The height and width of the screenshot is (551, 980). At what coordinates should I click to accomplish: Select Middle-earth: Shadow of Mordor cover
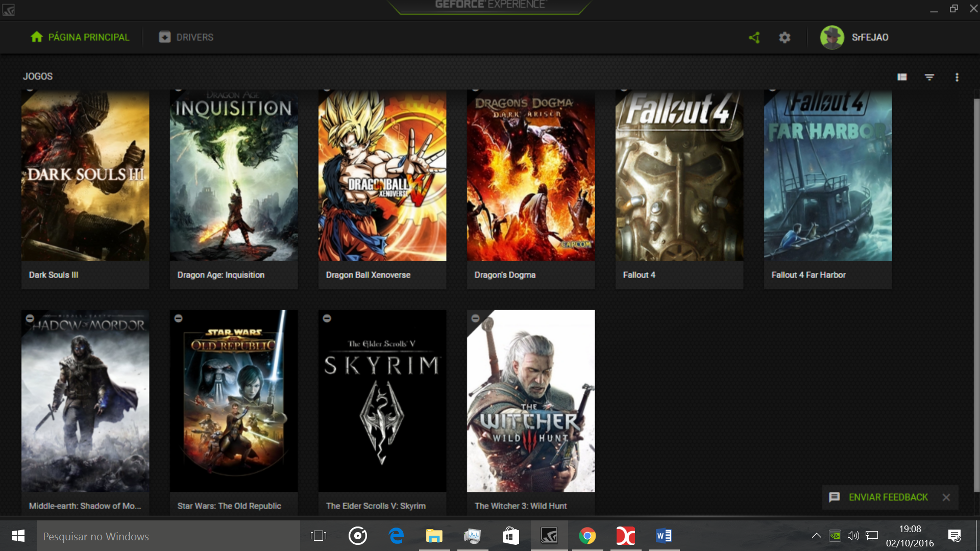tap(85, 401)
